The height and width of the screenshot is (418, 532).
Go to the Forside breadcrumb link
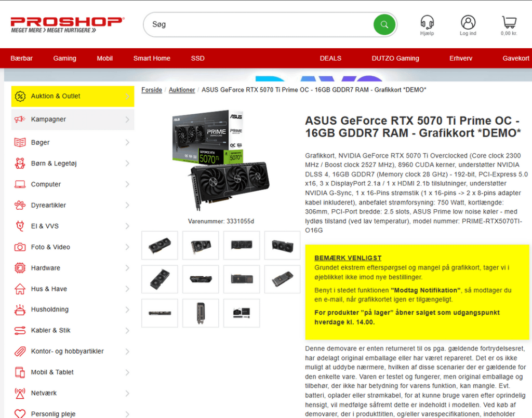coord(152,90)
